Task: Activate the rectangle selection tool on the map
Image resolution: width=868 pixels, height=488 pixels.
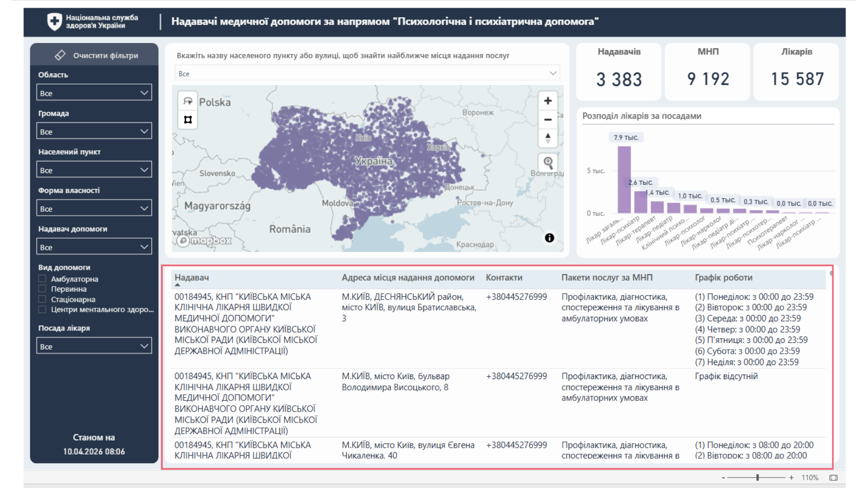Action: click(x=188, y=120)
